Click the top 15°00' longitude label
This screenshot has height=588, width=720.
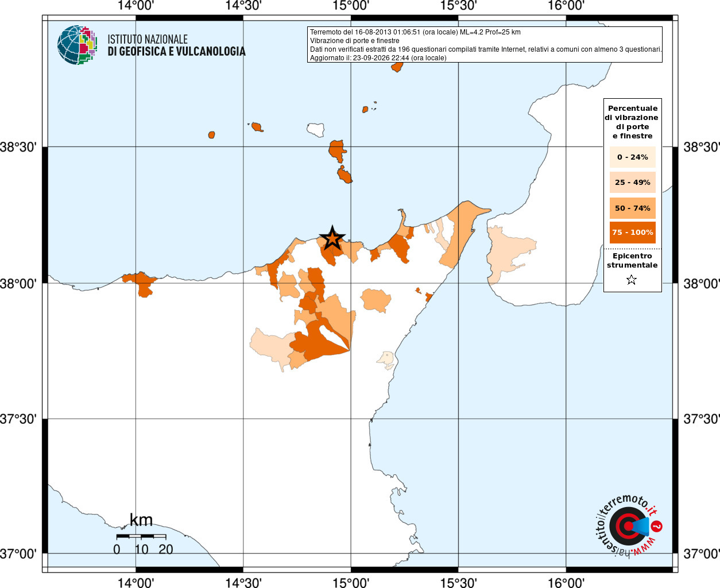point(351,6)
